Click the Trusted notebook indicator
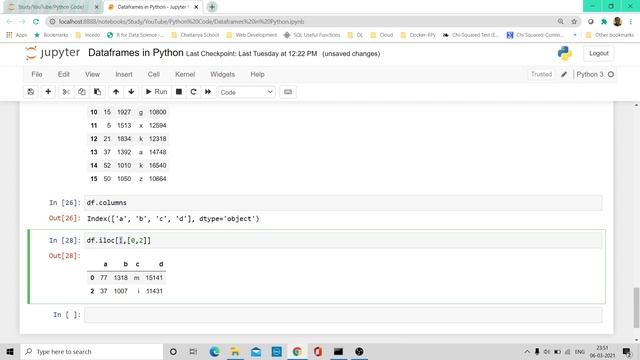The width and height of the screenshot is (640, 360). [541, 74]
